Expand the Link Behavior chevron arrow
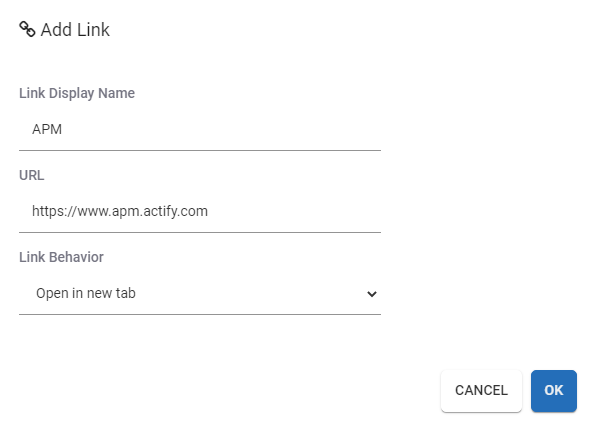Screen dimensions: 595x427 click(372, 294)
